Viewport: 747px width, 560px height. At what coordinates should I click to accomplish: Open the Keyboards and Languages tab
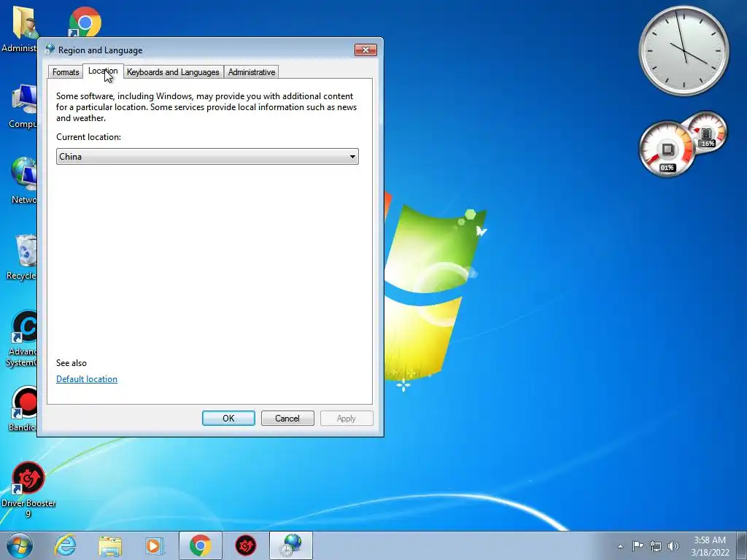pyautogui.click(x=173, y=72)
